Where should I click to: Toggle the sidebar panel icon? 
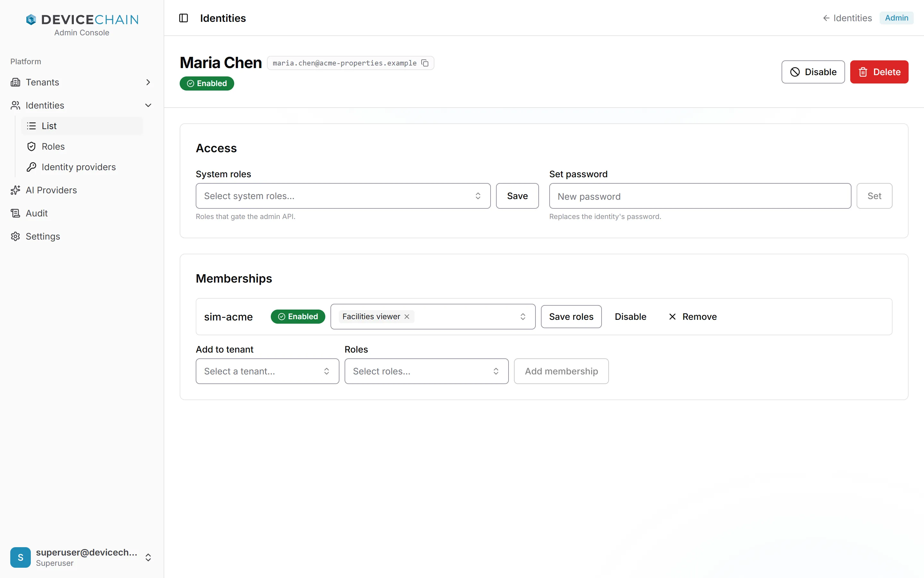(x=183, y=18)
